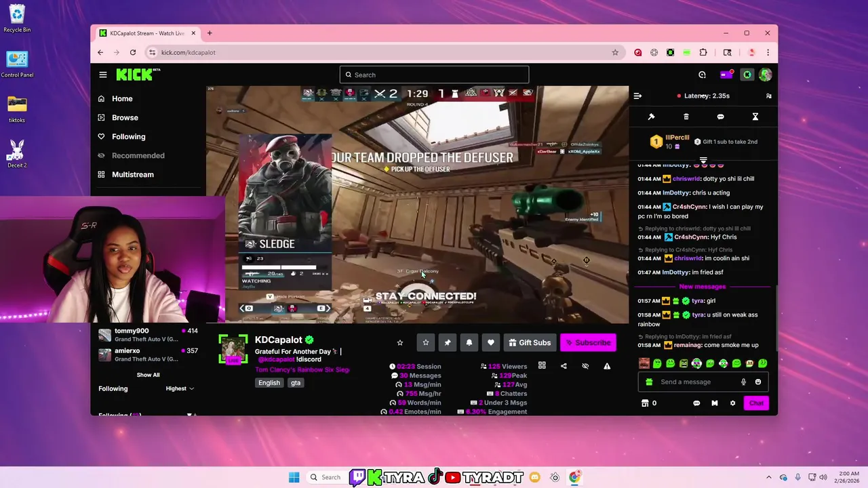Open Twitch icon in taskbar
Viewport: 868px width, 488px height.
357,477
